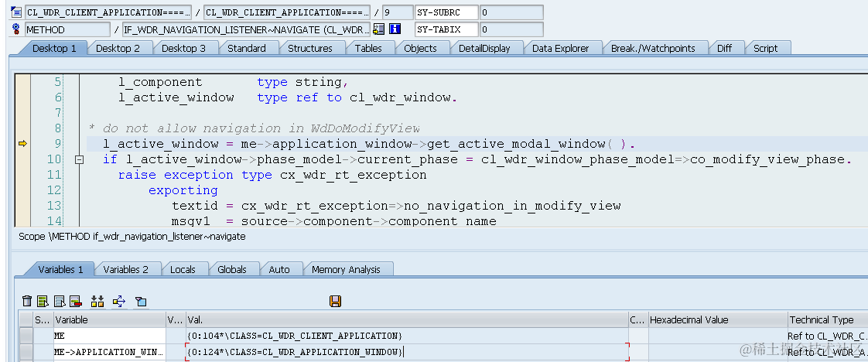This screenshot has height=362, width=868.
Task: Switch to the Variables 2 tab
Action: click(125, 269)
